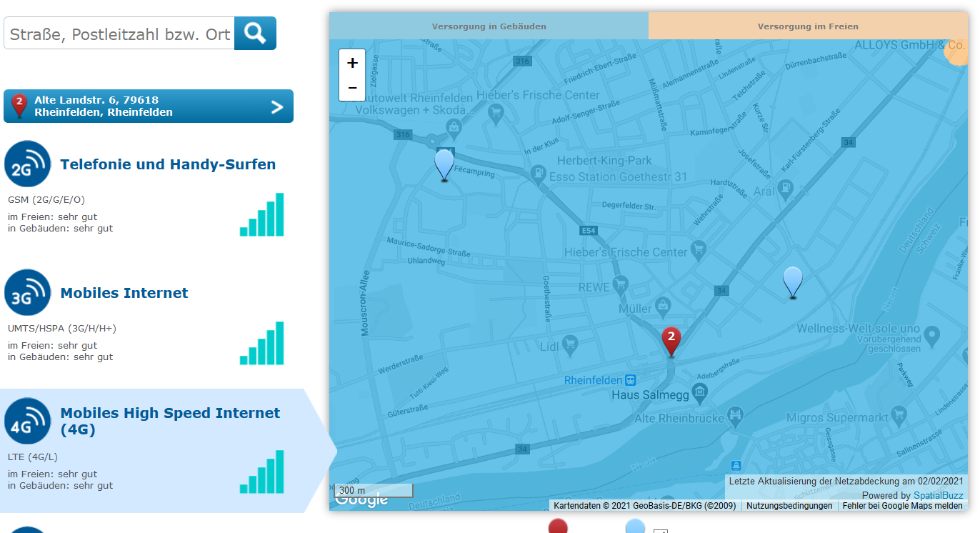
Task: Select the 3G network icon
Action: (28, 292)
